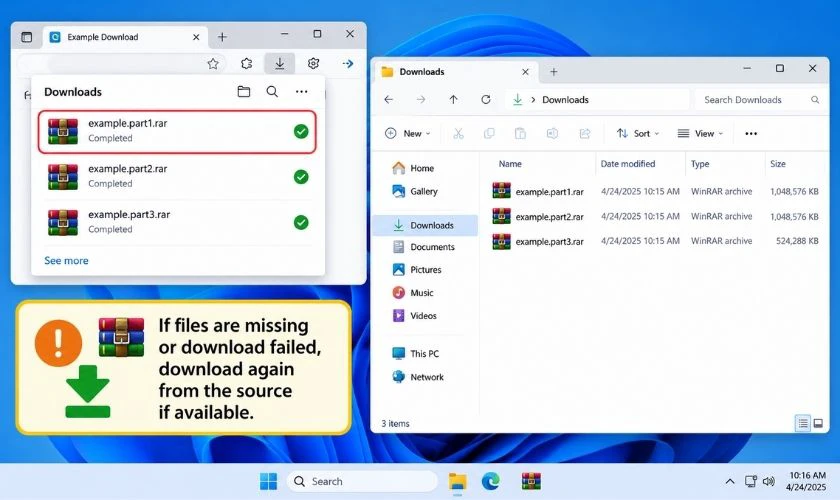Select example.part1.rar file in Explorer list
The width and height of the screenshot is (840, 500).
655,191
